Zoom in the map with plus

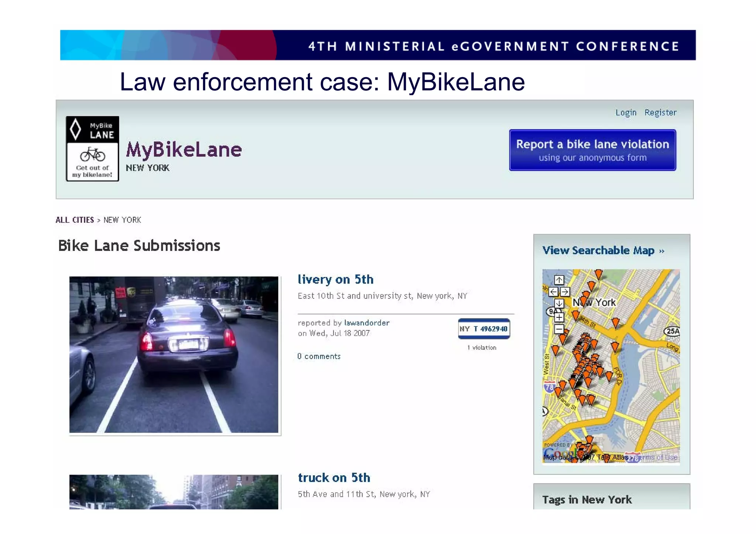click(559, 317)
